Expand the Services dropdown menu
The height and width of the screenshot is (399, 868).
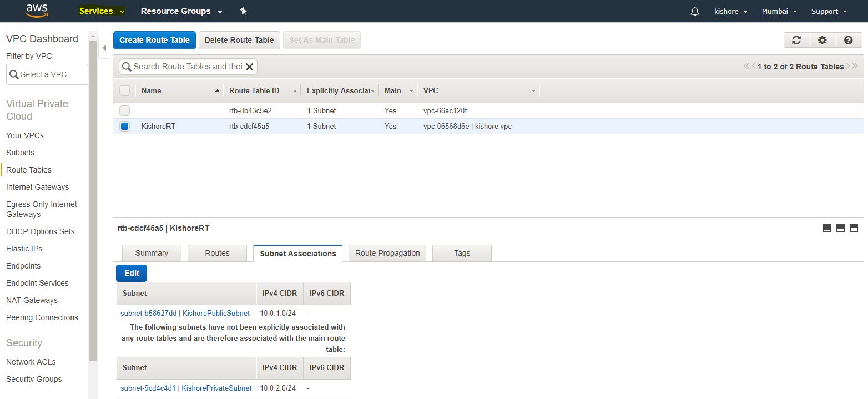[102, 11]
